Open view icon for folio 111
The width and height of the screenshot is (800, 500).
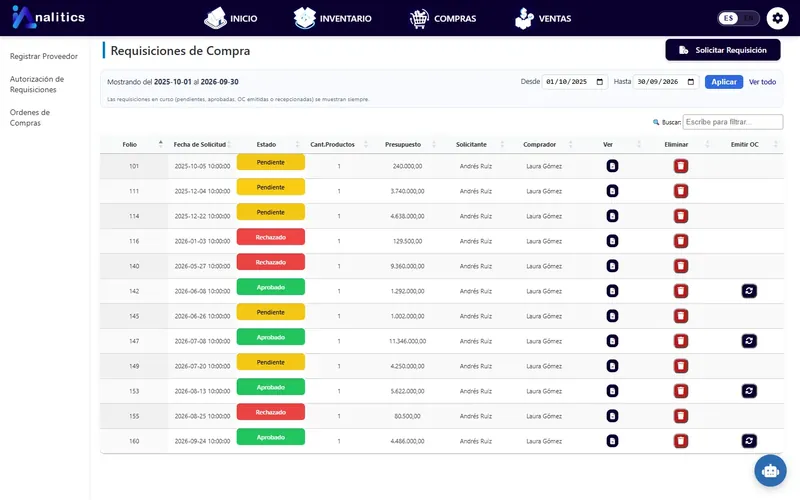pos(612,191)
